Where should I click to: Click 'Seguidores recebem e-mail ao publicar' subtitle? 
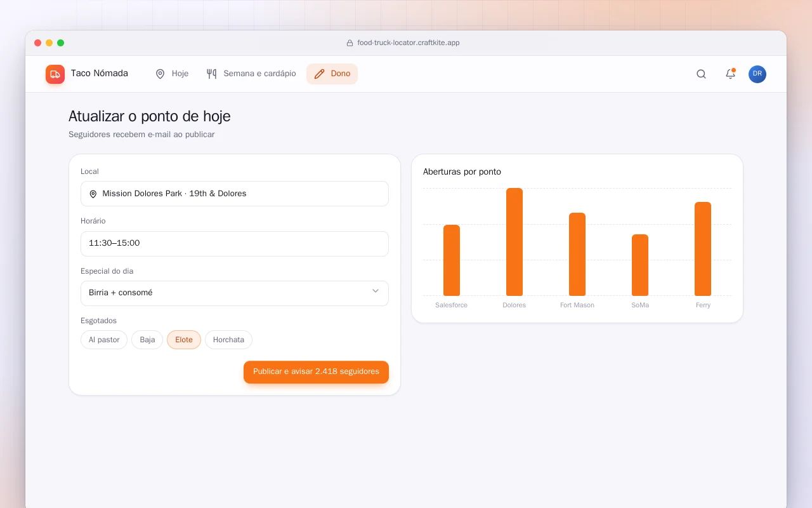[x=141, y=135]
